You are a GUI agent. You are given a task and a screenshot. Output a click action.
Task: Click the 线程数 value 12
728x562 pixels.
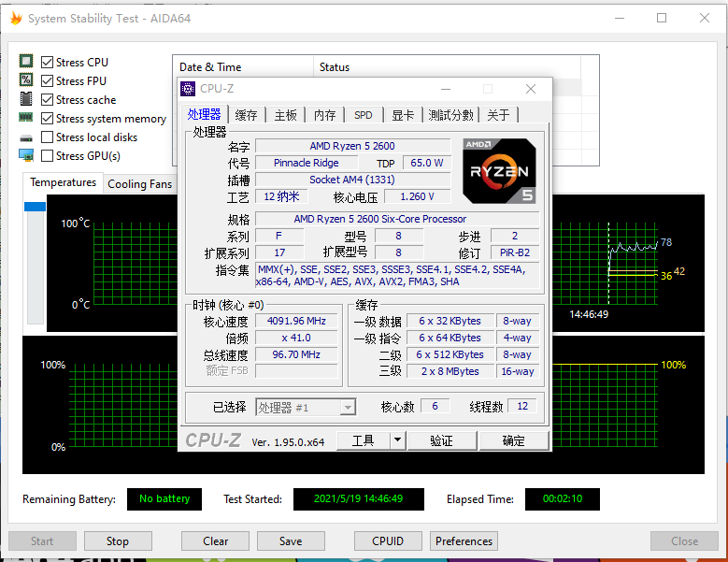pyautogui.click(x=522, y=406)
